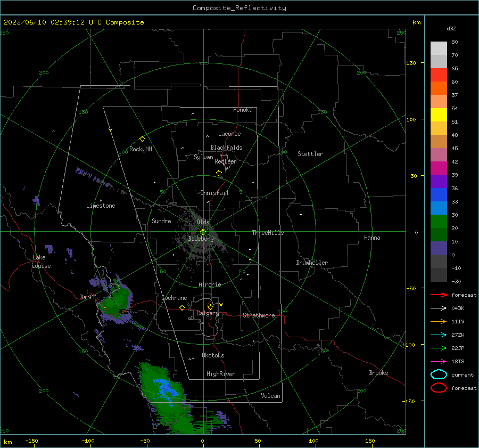479x448 pixels.
Task: Click the yellow diamond marker above Calgary
Action: [210, 307]
